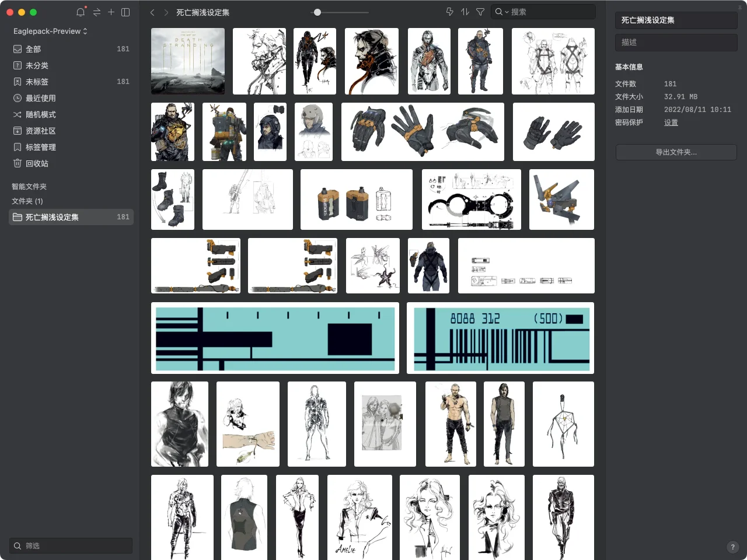Toggle the sidebar layout icon
The width and height of the screenshot is (747, 560).
tap(125, 12)
